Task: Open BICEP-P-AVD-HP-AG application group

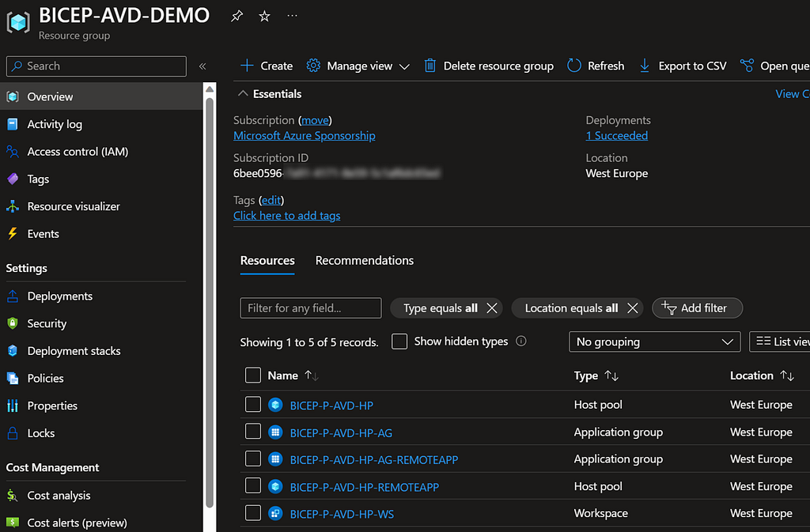Action: [341, 433]
